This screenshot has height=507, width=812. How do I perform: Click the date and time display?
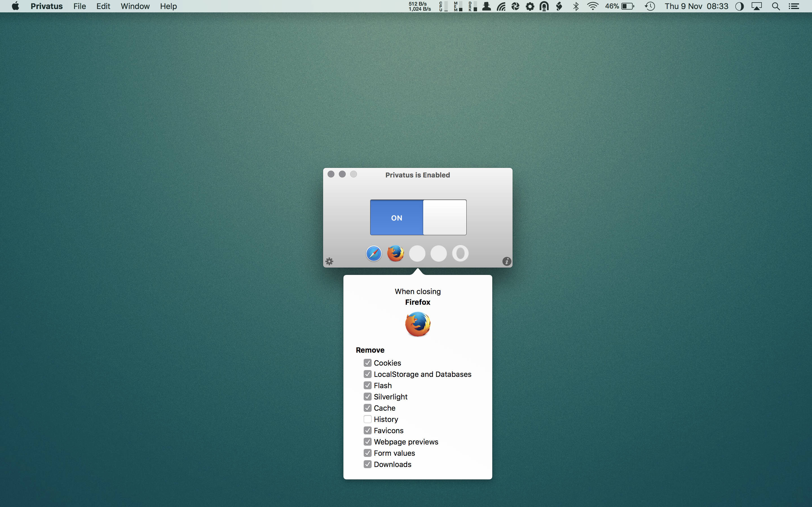(696, 6)
